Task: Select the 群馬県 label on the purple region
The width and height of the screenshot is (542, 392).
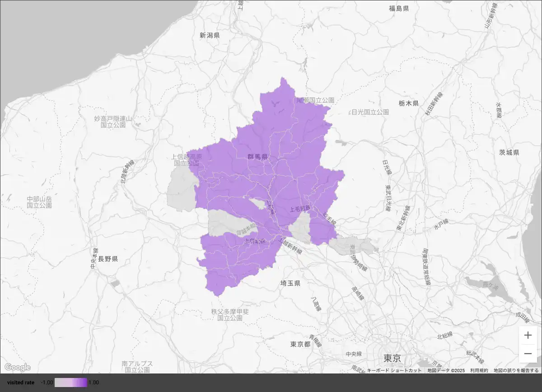Action: tap(257, 157)
